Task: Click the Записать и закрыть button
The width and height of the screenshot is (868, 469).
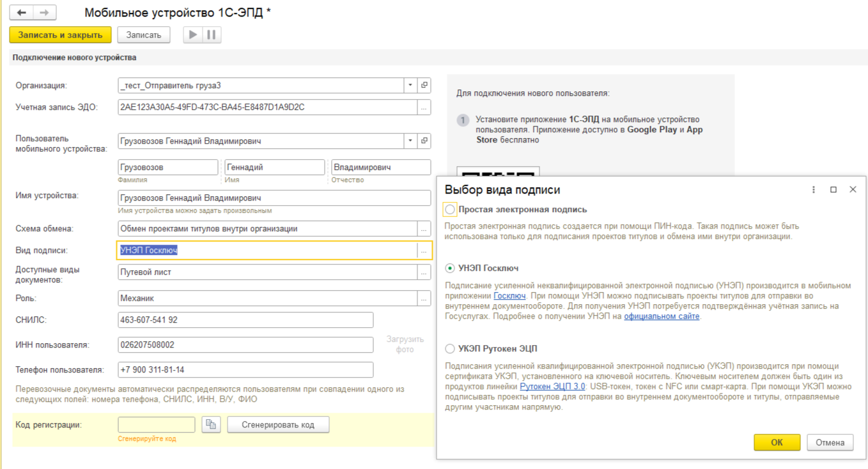Action: coord(60,35)
